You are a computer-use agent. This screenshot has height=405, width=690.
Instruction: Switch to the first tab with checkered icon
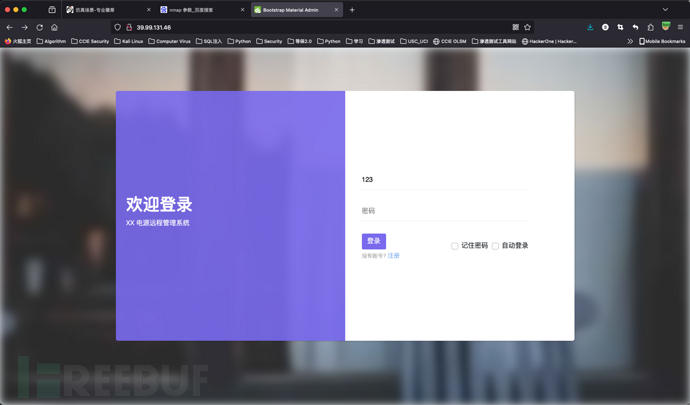point(106,10)
